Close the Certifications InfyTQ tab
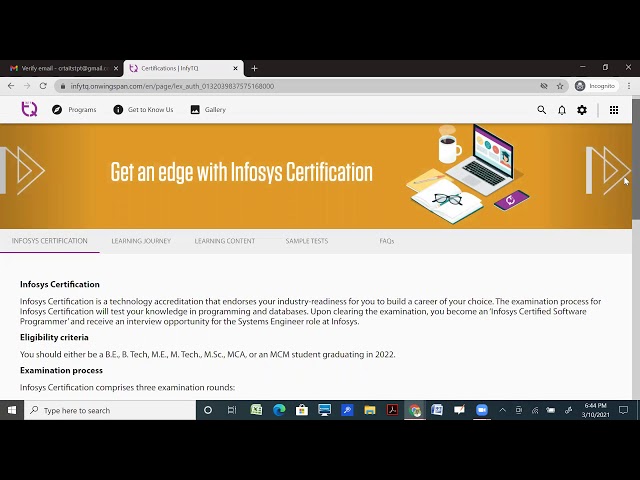 point(236,69)
